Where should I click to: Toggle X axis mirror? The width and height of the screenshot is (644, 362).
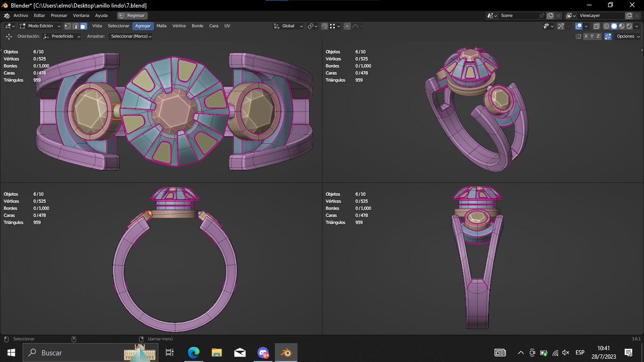pos(586,36)
